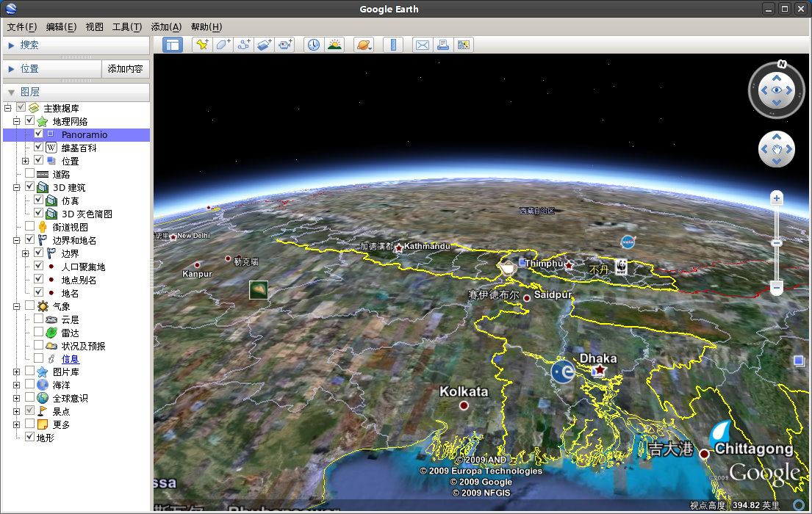Image resolution: width=812 pixels, height=514 pixels.
Task: Click the Thimphu place label
Action: pyautogui.click(x=544, y=264)
